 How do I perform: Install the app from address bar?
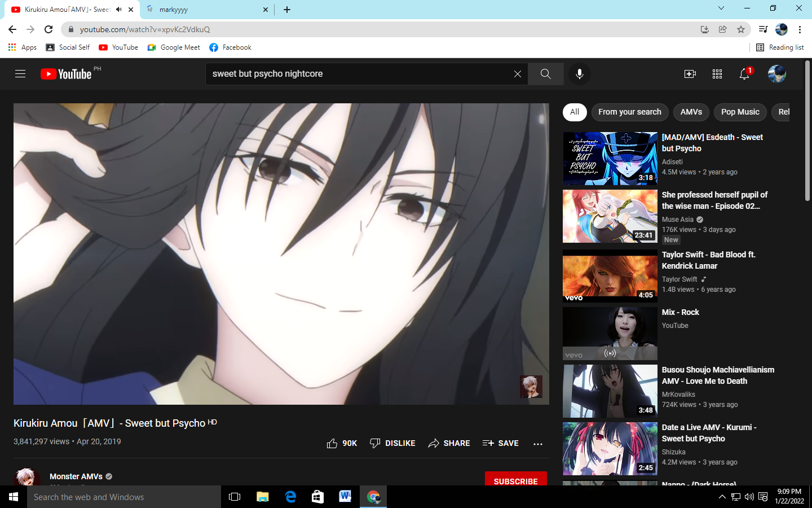pyautogui.click(x=705, y=29)
